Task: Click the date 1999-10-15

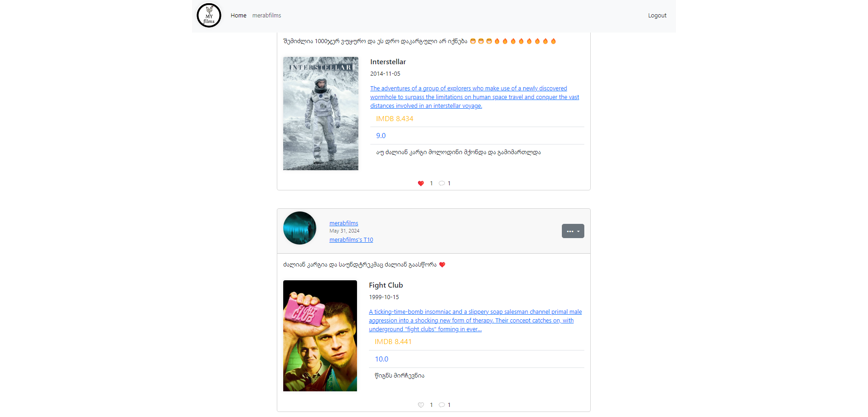Action: coord(384,297)
